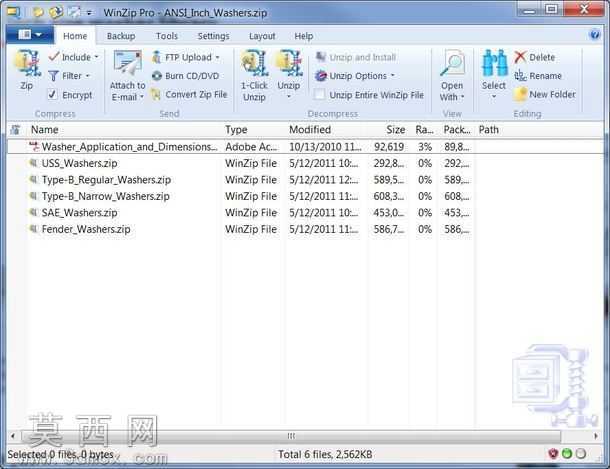Click the 10/13/2010 modified date cell
Screen dimensions: 610x469
(325, 147)
